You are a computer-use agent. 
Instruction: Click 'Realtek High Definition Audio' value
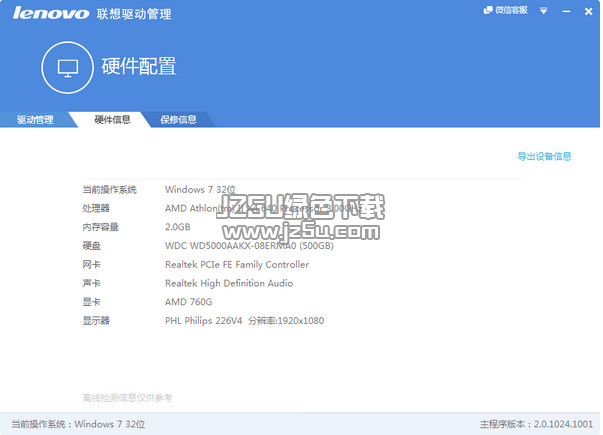coord(229,283)
